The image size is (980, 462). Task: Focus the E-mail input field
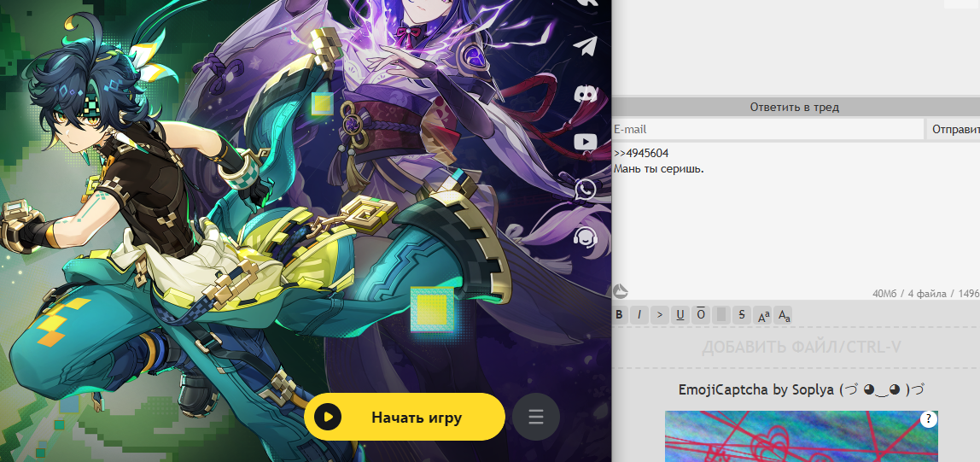(767, 130)
